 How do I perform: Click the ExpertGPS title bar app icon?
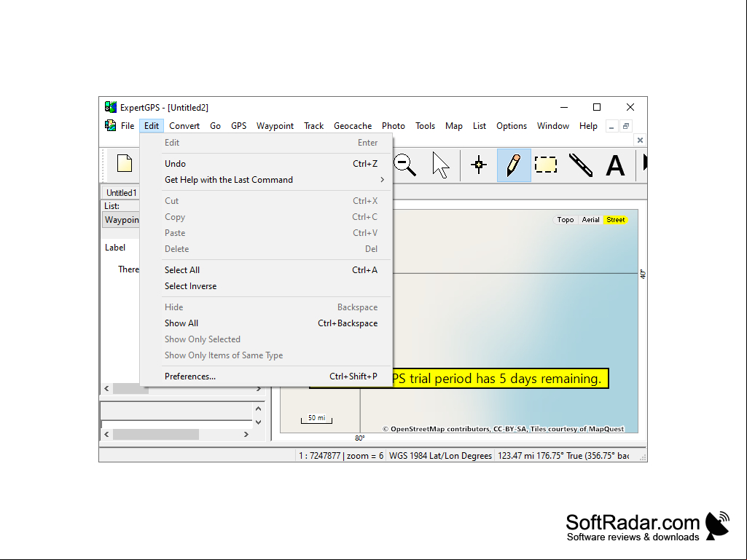tap(111, 107)
